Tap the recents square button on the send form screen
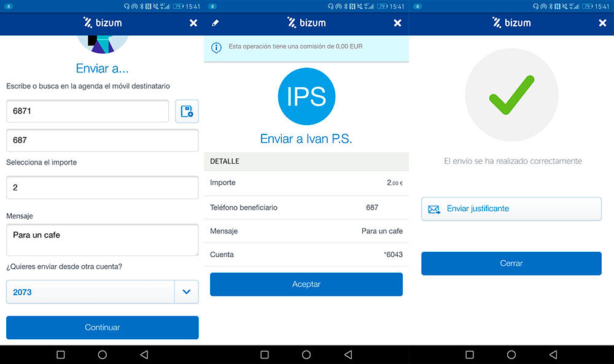 61,355
